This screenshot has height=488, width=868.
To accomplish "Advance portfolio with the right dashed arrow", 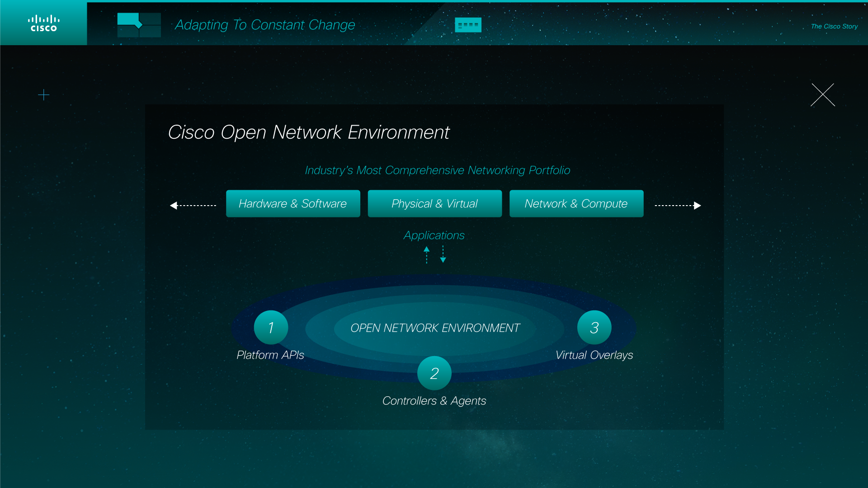I will 678,206.
